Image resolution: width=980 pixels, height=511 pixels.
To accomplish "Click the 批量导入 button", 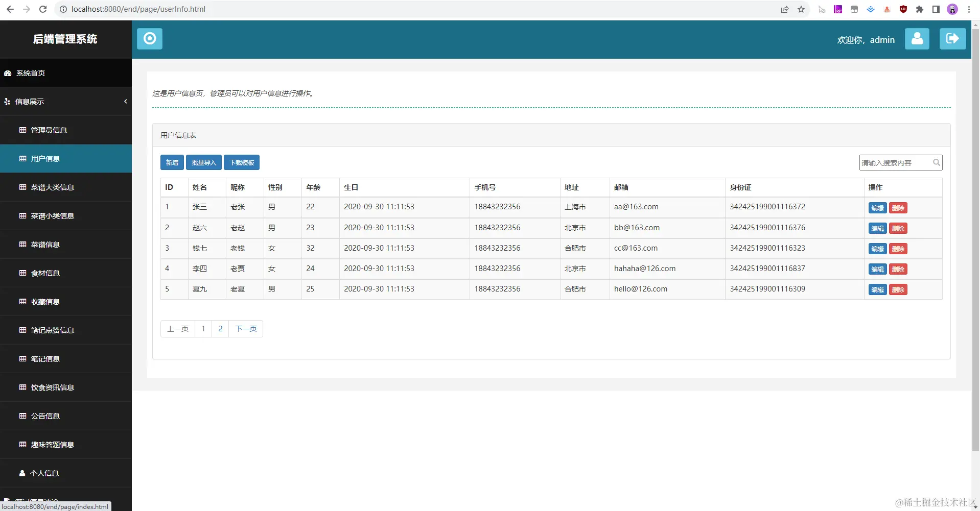I will pyautogui.click(x=204, y=162).
